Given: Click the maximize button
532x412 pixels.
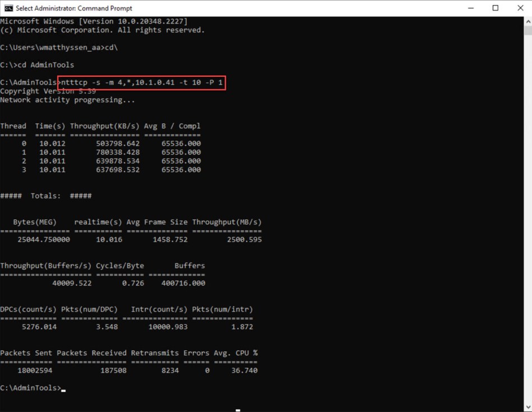Looking at the screenshot, I should pos(494,8).
